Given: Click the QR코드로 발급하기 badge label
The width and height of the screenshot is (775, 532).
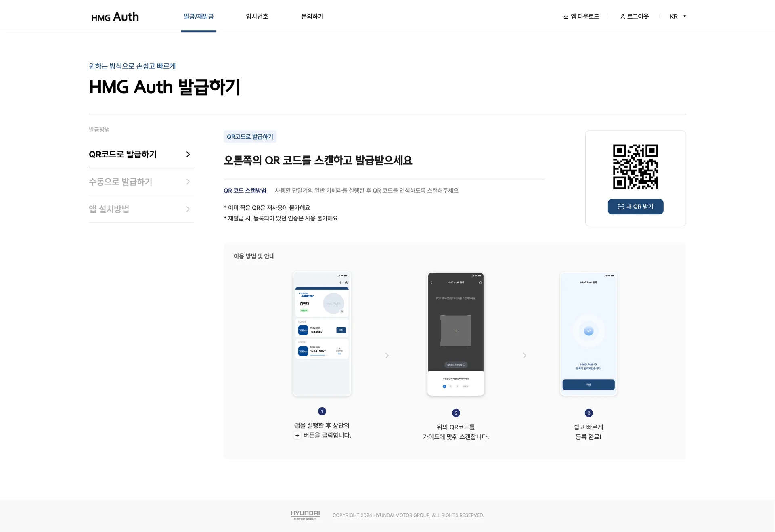Looking at the screenshot, I should click(x=250, y=137).
